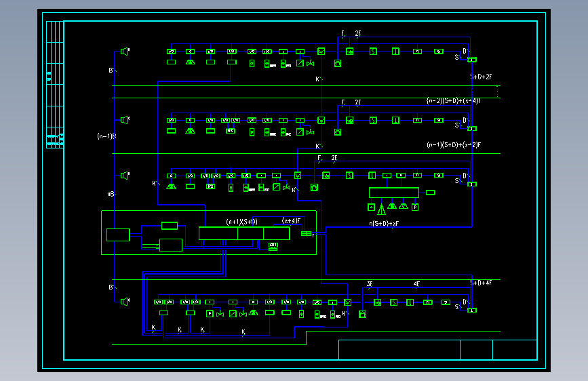Click the n(S+D)+xF label

coord(384,224)
